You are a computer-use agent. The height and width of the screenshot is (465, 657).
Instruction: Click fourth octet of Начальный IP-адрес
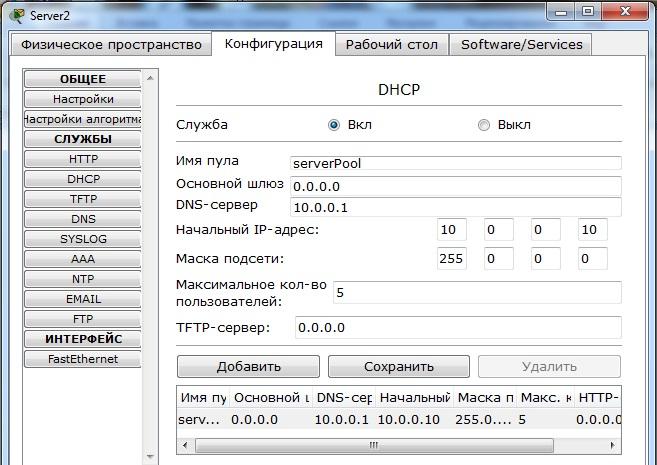592,230
